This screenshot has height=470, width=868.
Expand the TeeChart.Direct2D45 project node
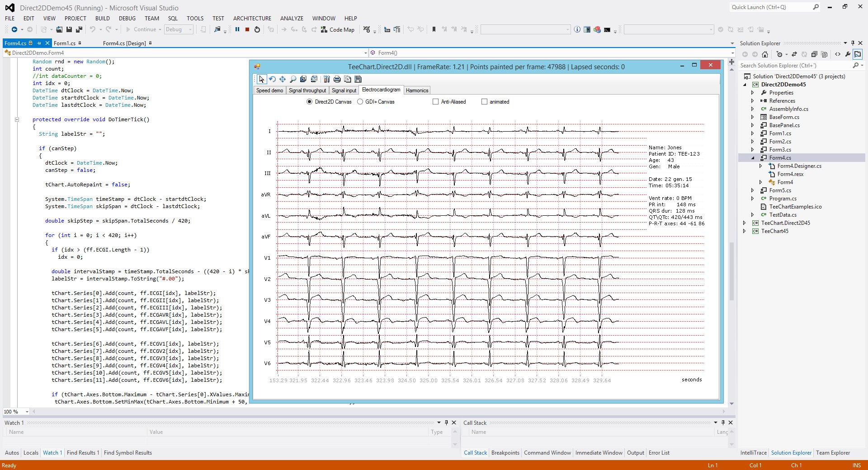click(745, 223)
